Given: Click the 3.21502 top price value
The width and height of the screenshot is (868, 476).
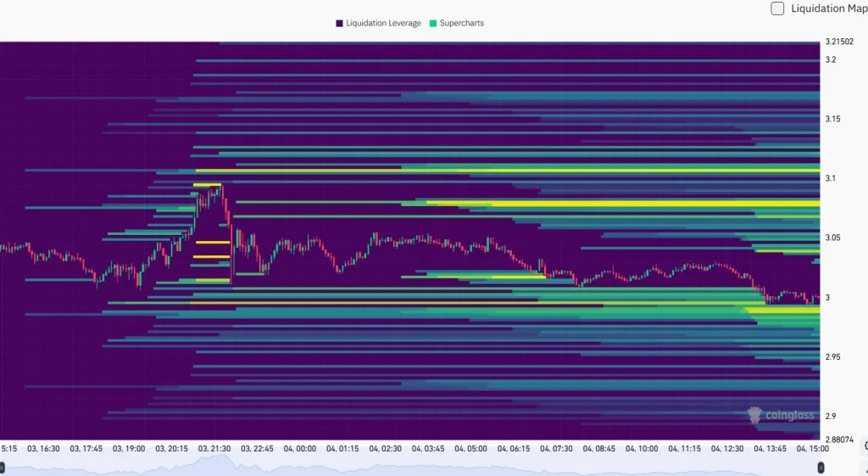Looking at the screenshot, I should tap(842, 41).
